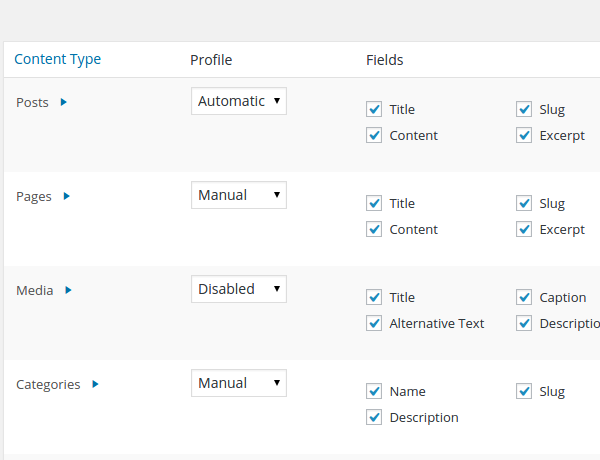Uncheck Title checkbox for Posts

click(374, 109)
